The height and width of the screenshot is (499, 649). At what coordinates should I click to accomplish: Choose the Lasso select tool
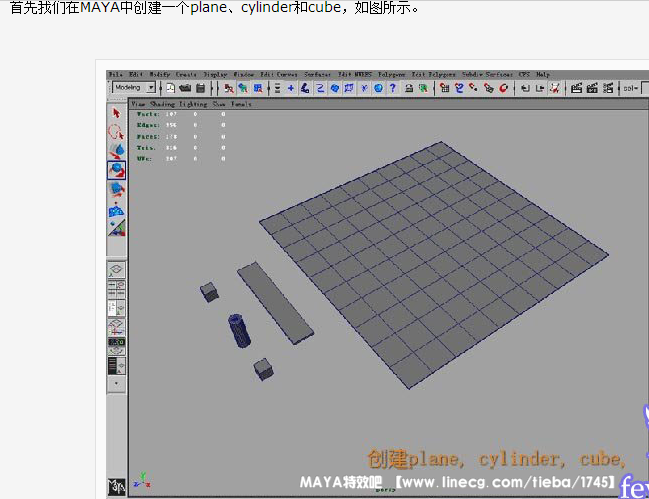tap(116, 132)
